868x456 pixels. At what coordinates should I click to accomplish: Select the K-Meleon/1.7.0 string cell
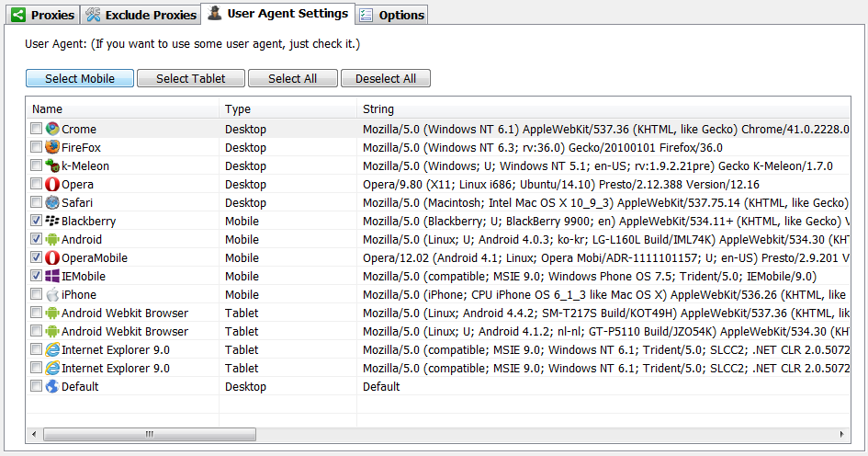[597, 165]
